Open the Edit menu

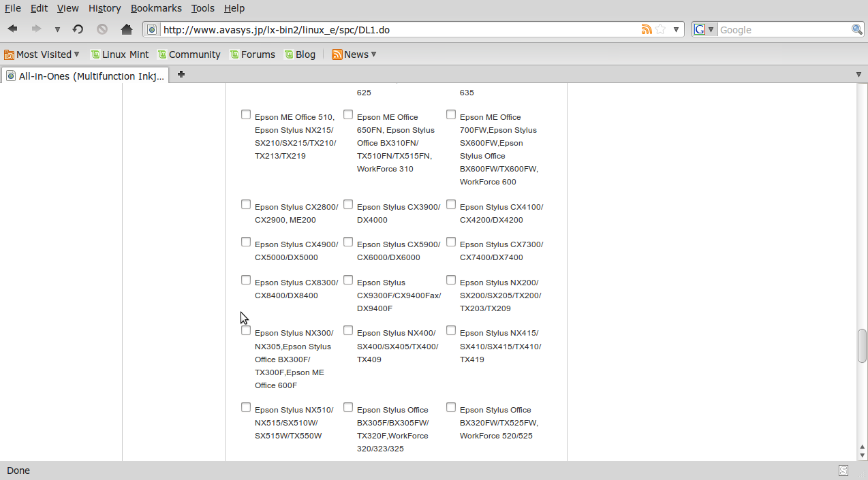coord(39,8)
